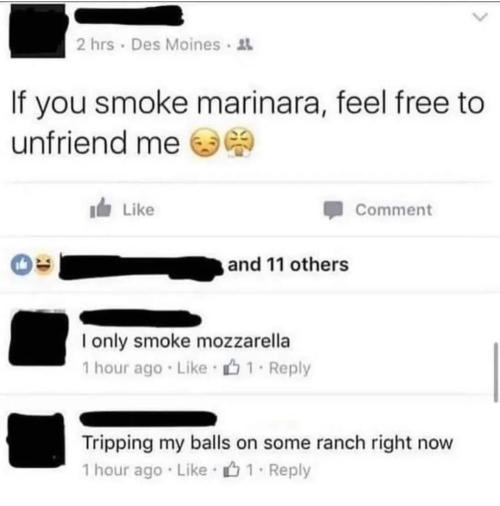Click thumbs-up count on ranch comment
Screen dimensions: 500x506
pos(239,470)
